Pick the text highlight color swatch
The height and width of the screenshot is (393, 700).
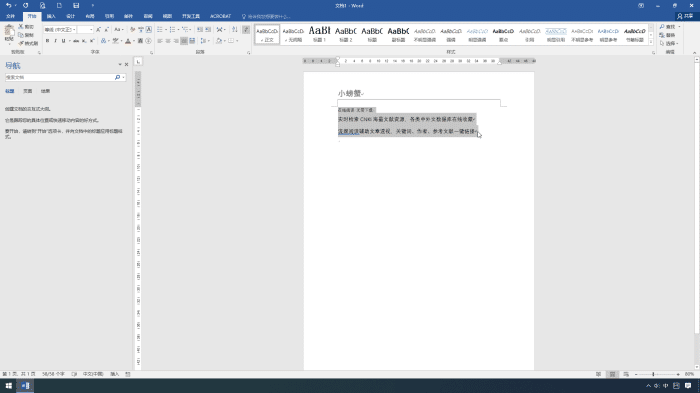pos(116,41)
